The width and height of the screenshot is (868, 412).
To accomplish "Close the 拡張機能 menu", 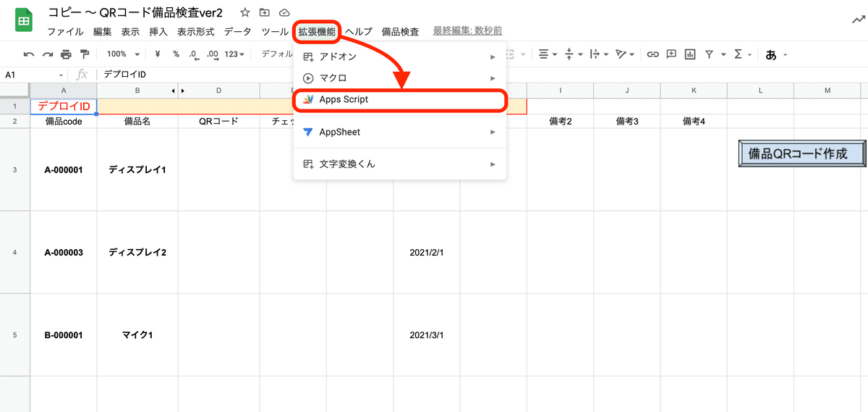I will click(x=317, y=32).
